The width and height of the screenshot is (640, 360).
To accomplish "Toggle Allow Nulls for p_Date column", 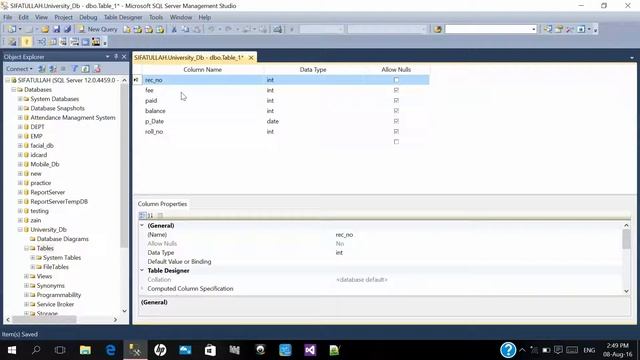I will coord(396,121).
